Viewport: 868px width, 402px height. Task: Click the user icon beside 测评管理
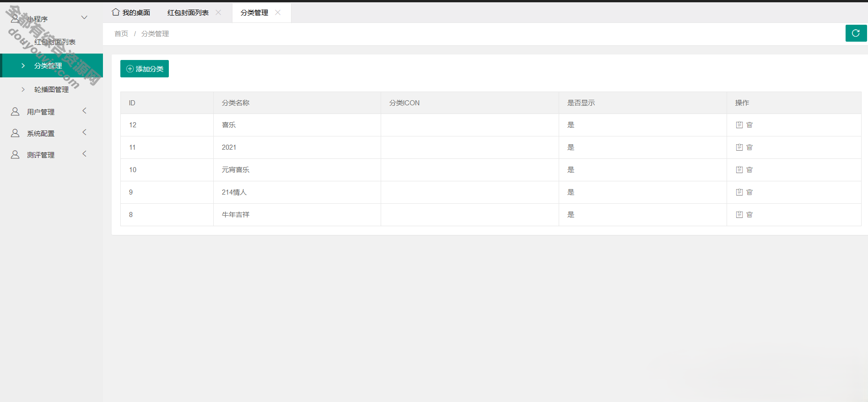(x=15, y=154)
